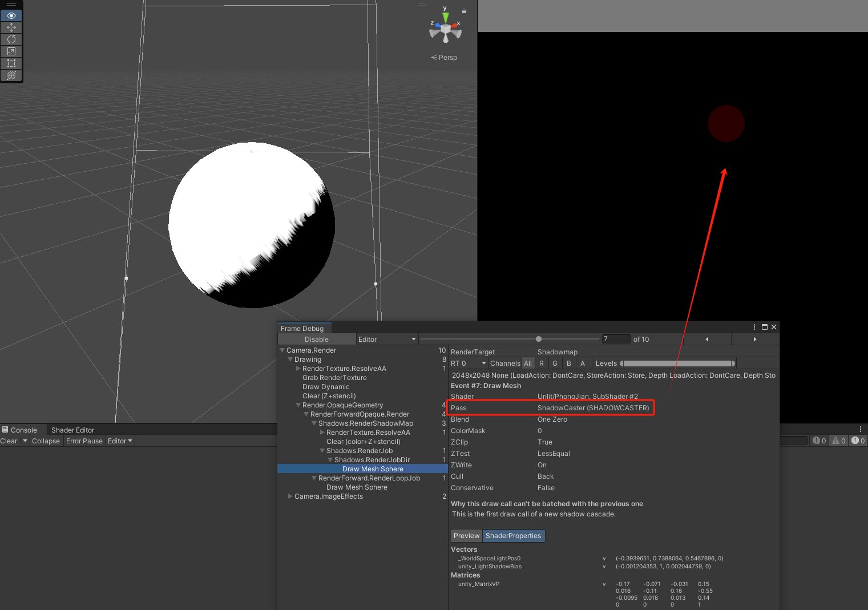The width and height of the screenshot is (868, 610).
Task: Show All channels
Action: pyautogui.click(x=528, y=363)
